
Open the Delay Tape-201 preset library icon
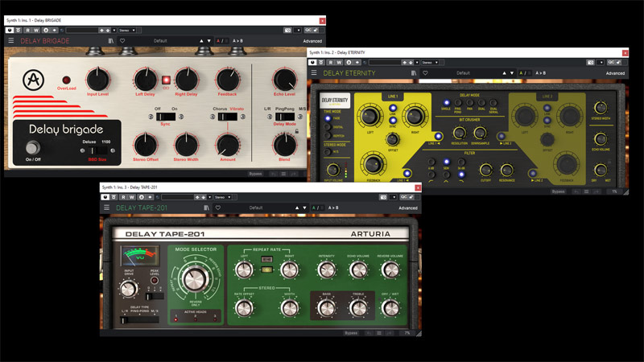coord(204,208)
